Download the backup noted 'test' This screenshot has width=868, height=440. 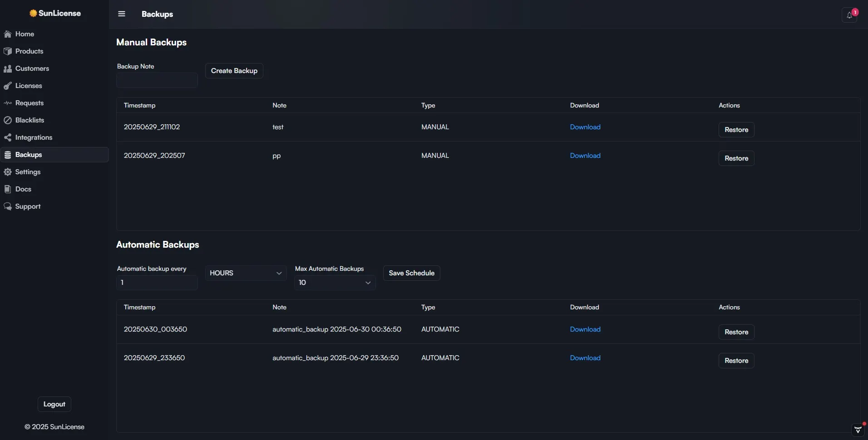(x=585, y=127)
